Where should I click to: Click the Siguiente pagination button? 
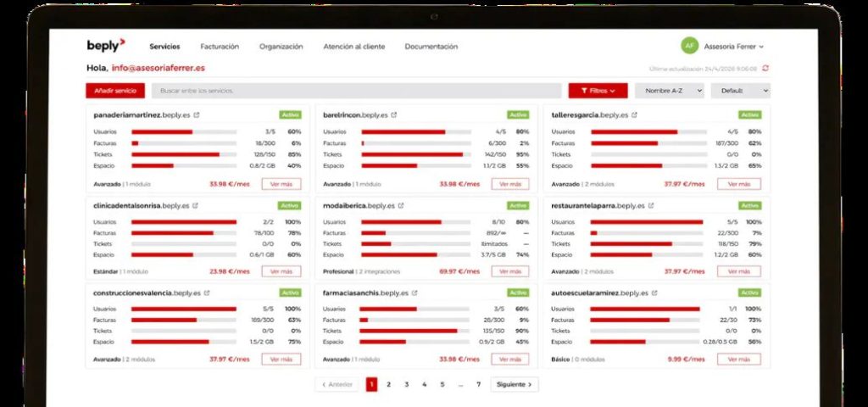[515, 384]
